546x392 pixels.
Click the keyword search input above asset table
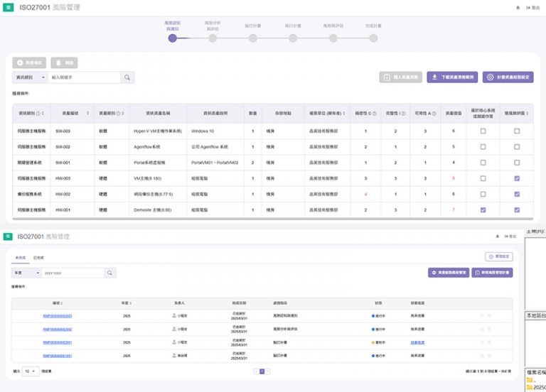point(84,77)
